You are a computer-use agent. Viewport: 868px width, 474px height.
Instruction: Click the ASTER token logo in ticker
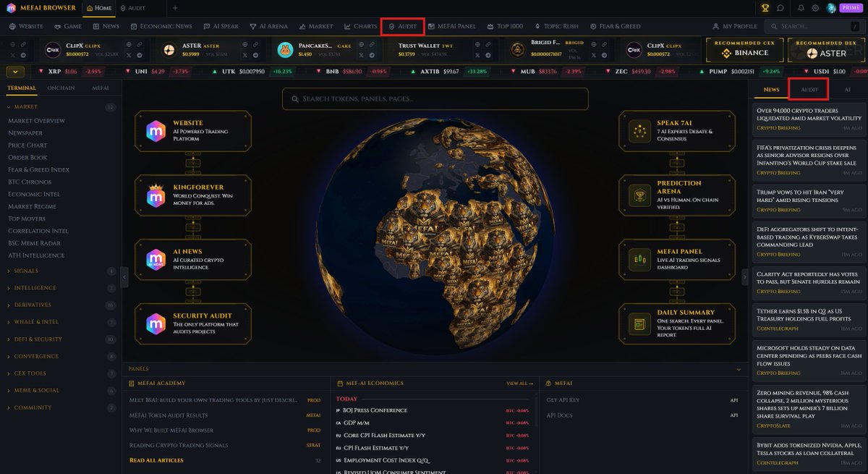click(169, 49)
